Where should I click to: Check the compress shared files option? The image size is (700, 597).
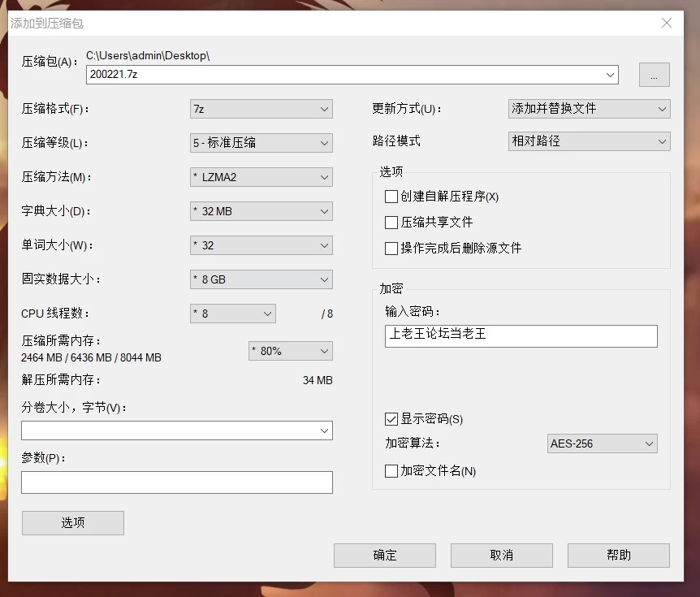(x=391, y=223)
